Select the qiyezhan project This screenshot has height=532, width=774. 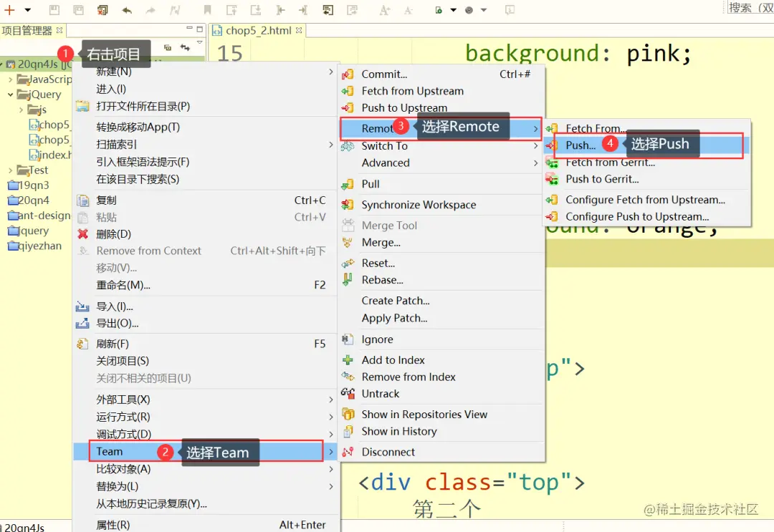(x=34, y=246)
